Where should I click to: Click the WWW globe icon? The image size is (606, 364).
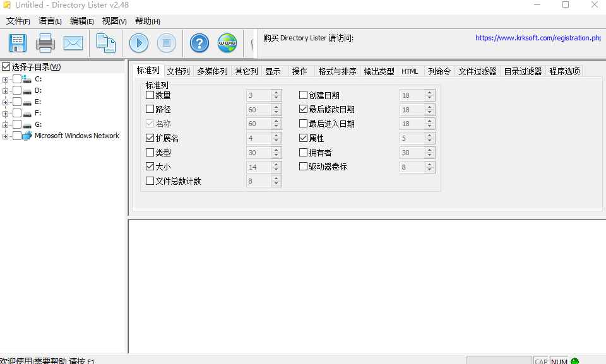tap(227, 43)
